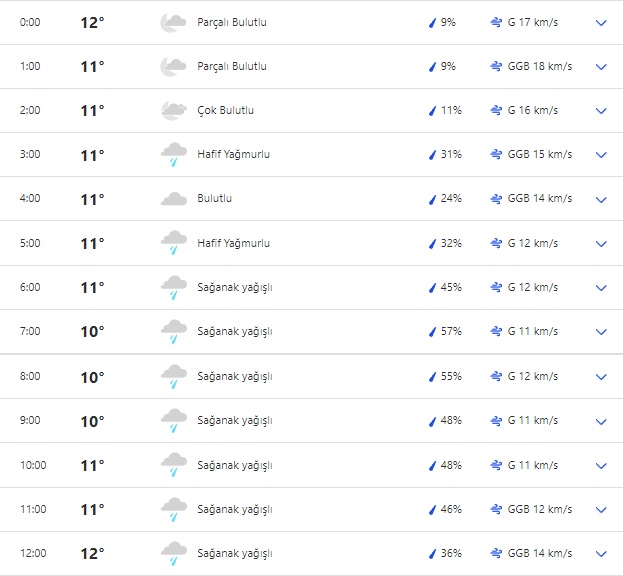The width and height of the screenshot is (623, 576).
Task: Click the wind icon in the 12:00 row
Action: (x=496, y=553)
